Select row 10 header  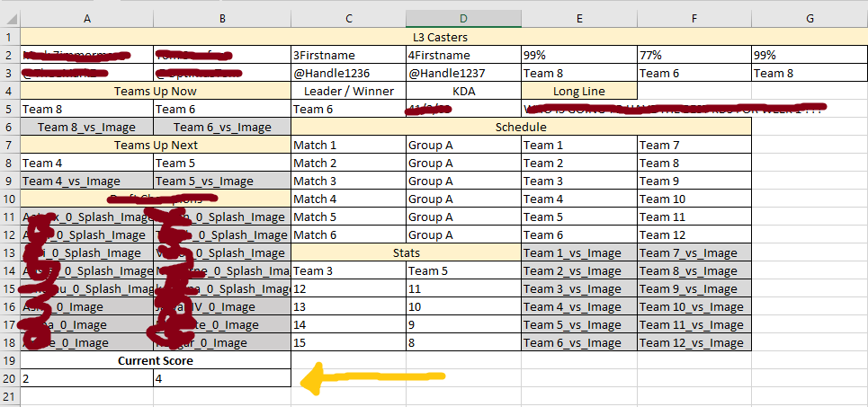pyautogui.click(x=10, y=199)
